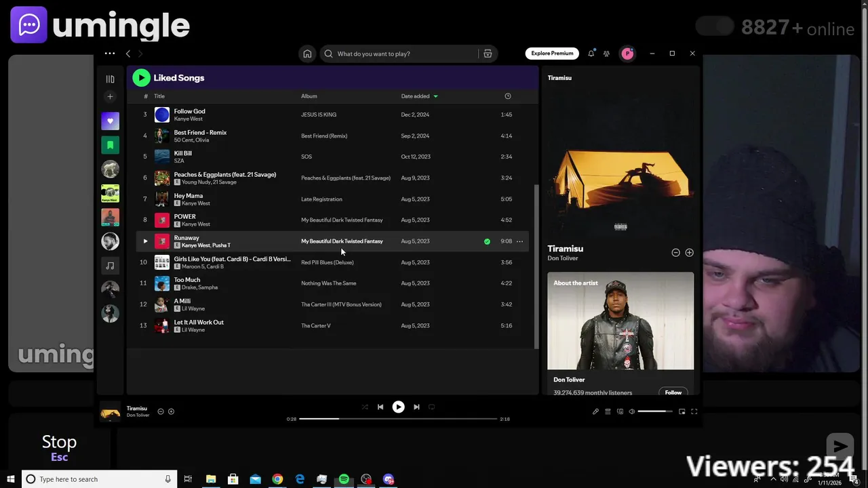Open File Explorer from taskbar

[x=211, y=479]
